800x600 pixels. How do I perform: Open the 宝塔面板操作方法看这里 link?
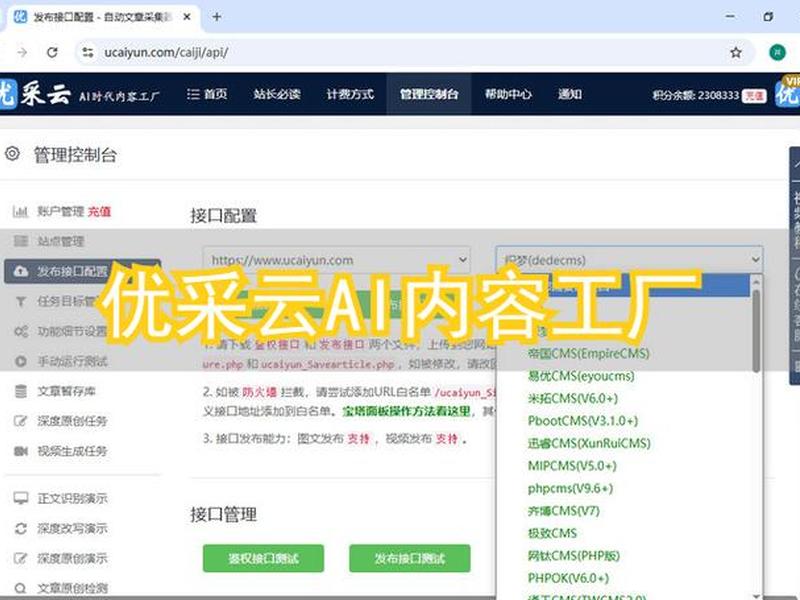[x=406, y=411]
